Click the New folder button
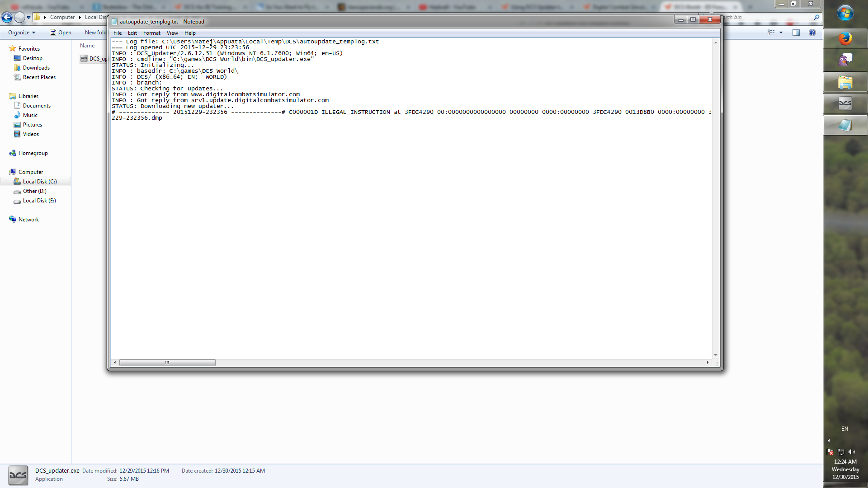The height and width of the screenshot is (488, 868). point(96,33)
